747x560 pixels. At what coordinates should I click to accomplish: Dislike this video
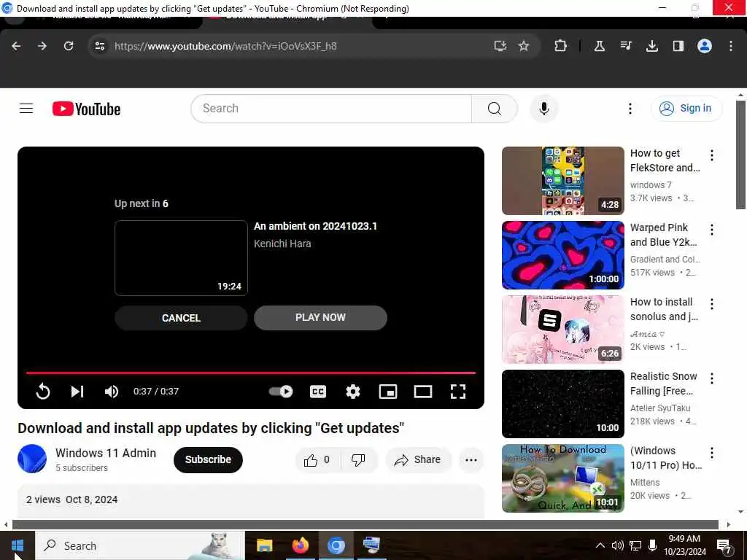click(358, 459)
